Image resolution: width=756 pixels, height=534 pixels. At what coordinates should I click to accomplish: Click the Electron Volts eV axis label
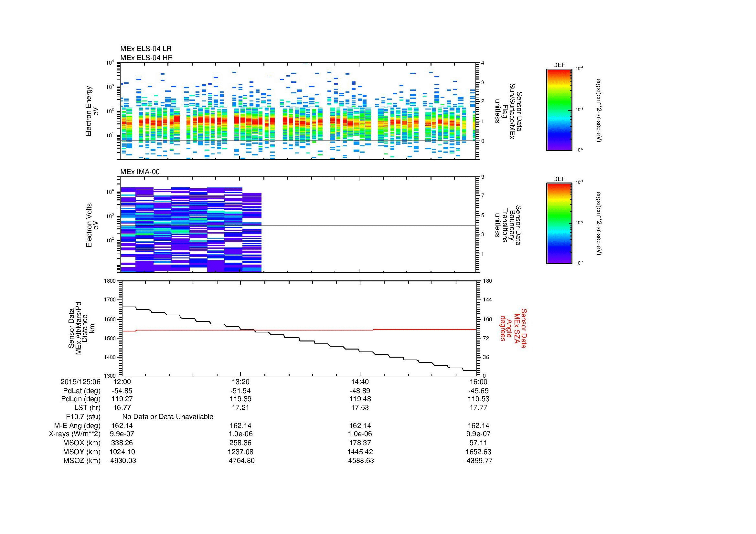point(92,225)
